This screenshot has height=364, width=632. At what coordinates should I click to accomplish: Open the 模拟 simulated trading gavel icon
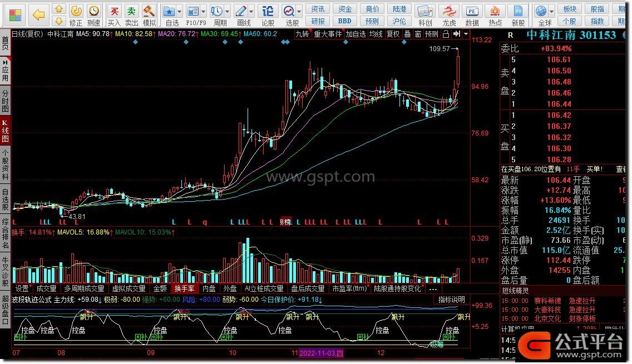(149, 16)
